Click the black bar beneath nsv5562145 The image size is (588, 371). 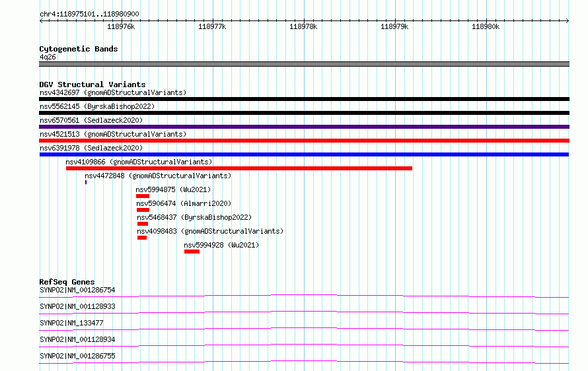[304, 113]
